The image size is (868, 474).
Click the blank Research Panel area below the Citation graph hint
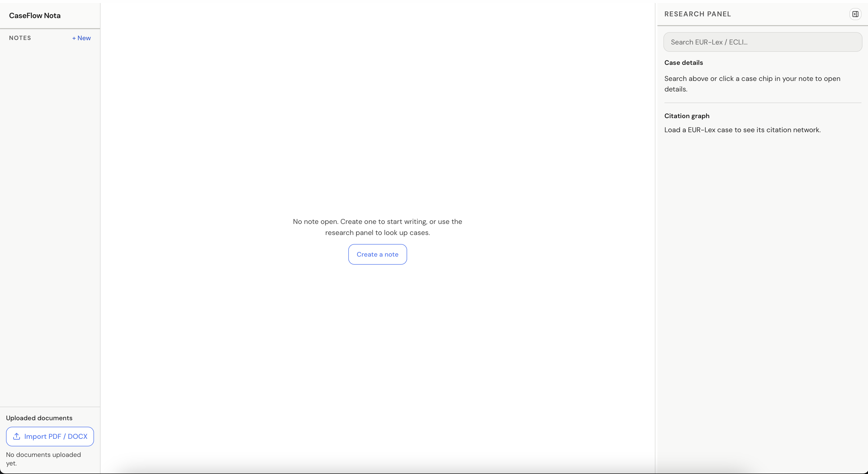pos(762,269)
